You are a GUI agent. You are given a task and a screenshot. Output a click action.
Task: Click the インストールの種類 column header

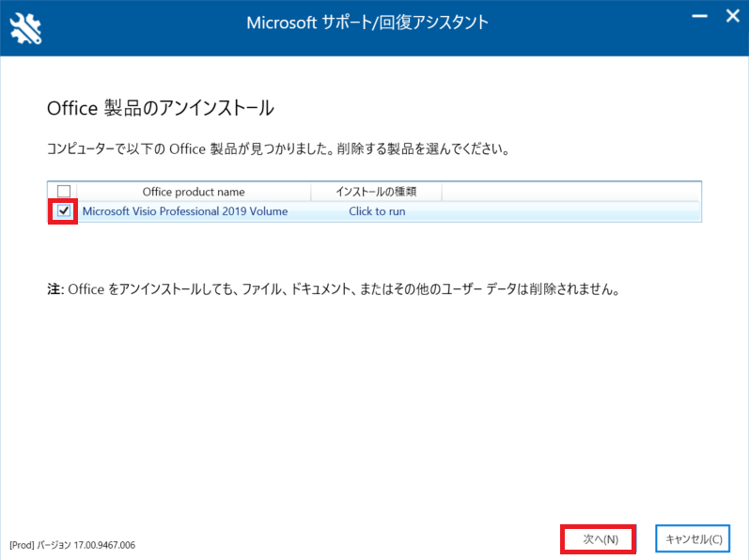377,192
